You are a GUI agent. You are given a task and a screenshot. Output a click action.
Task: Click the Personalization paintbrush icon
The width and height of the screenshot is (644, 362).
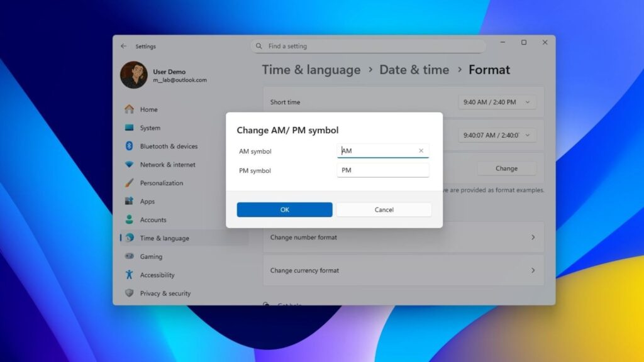[x=130, y=183]
